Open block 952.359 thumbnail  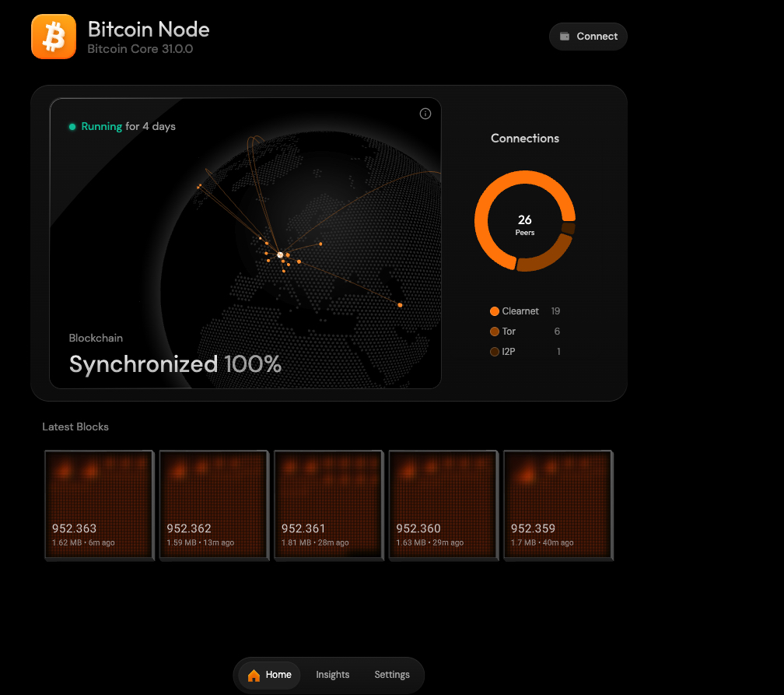point(558,505)
